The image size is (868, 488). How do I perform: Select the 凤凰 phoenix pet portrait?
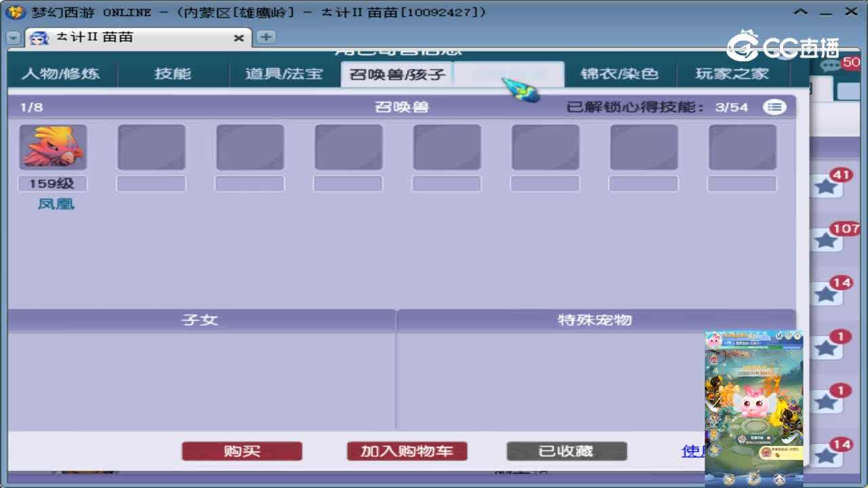(x=53, y=146)
